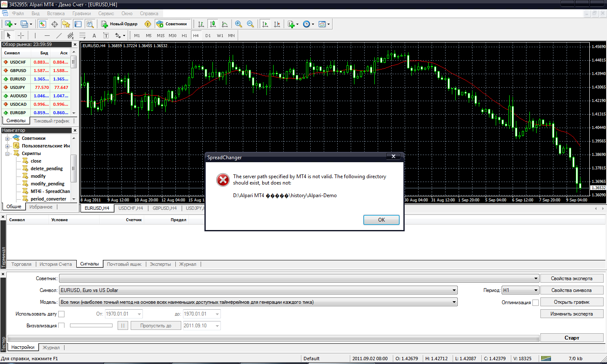
Task: Open the Графики menu
Action: pyautogui.click(x=81, y=13)
